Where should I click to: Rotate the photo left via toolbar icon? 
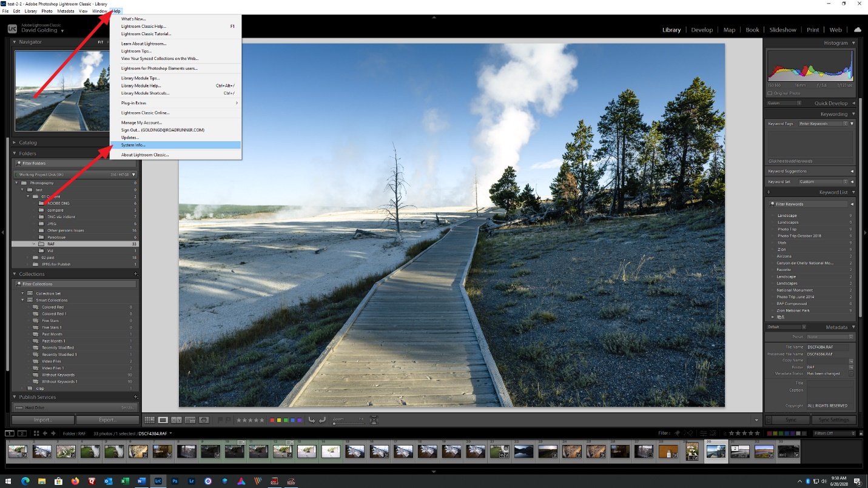(x=311, y=419)
